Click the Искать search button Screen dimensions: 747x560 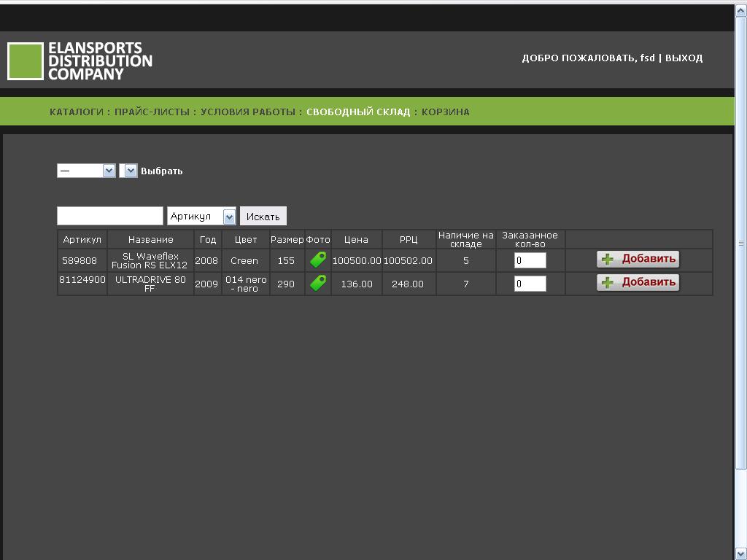coord(263,216)
